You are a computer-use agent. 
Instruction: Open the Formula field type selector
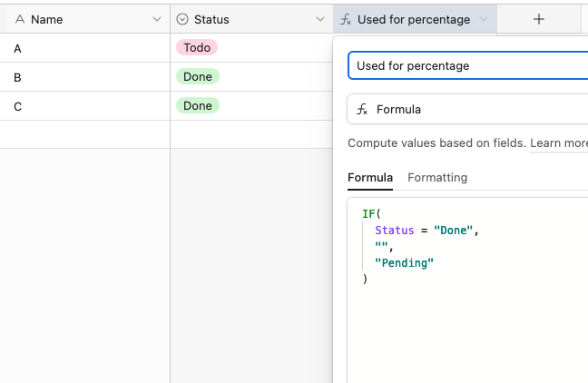(467, 109)
